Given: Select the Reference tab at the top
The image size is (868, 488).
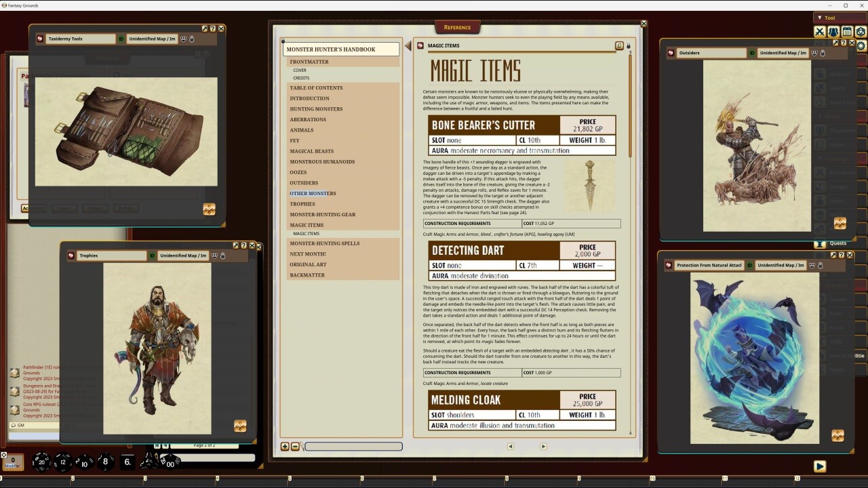Looking at the screenshot, I should tap(458, 26).
